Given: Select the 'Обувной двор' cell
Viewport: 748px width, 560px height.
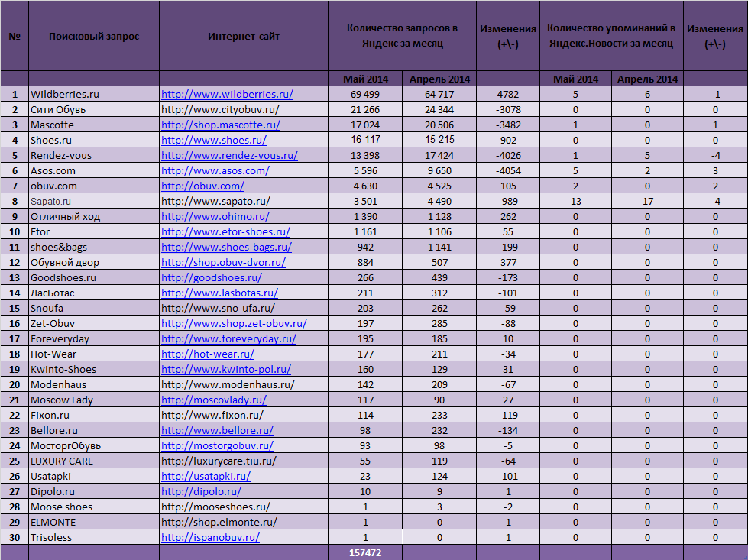Looking at the screenshot, I should pos(94,262).
